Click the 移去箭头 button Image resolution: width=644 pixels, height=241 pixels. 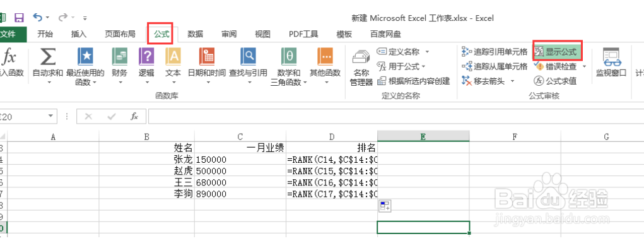(483, 81)
